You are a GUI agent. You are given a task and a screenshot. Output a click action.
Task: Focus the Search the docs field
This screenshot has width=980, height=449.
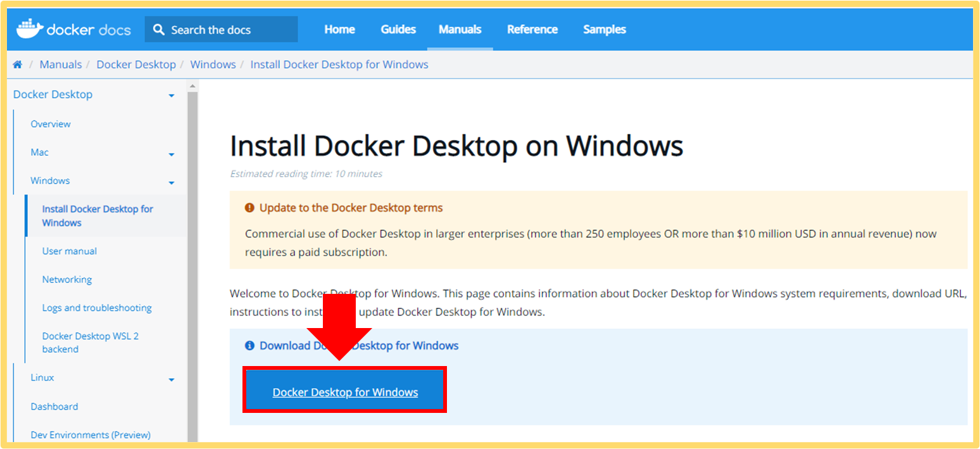click(x=221, y=29)
